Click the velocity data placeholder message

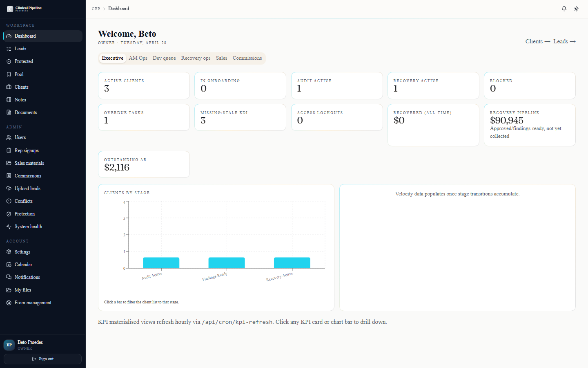click(457, 194)
